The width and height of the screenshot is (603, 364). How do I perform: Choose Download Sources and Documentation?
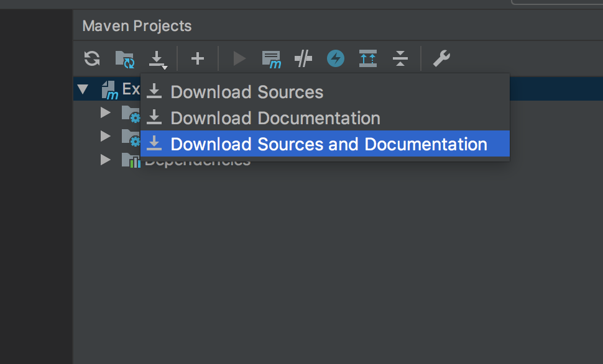tap(325, 143)
